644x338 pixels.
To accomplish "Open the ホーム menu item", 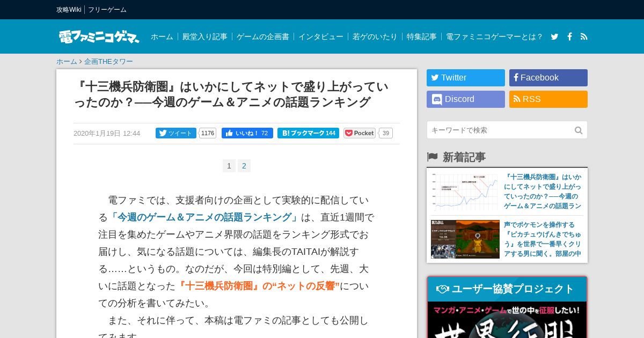I will click(x=162, y=36).
